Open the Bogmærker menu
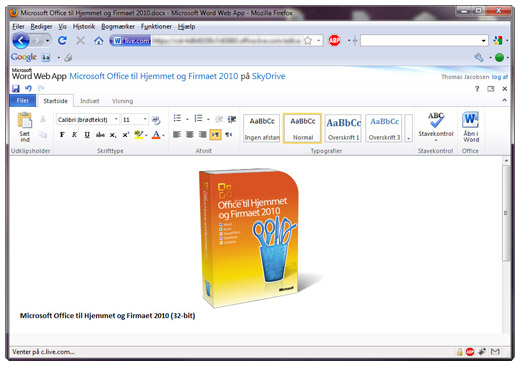 [x=118, y=26]
